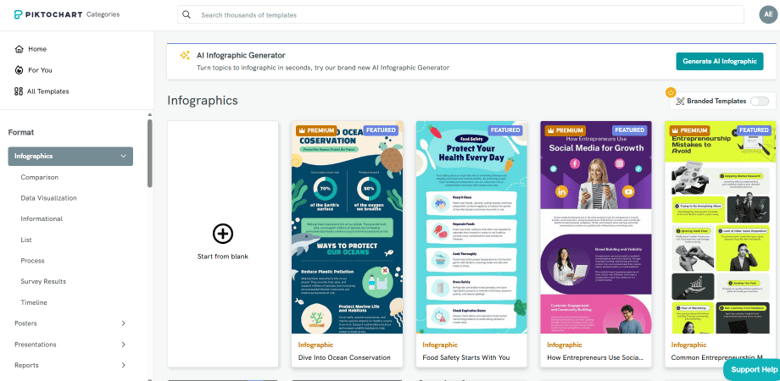The height and width of the screenshot is (381, 780).
Task: Collapse the Infographics format chevron
Action: pos(123,156)
